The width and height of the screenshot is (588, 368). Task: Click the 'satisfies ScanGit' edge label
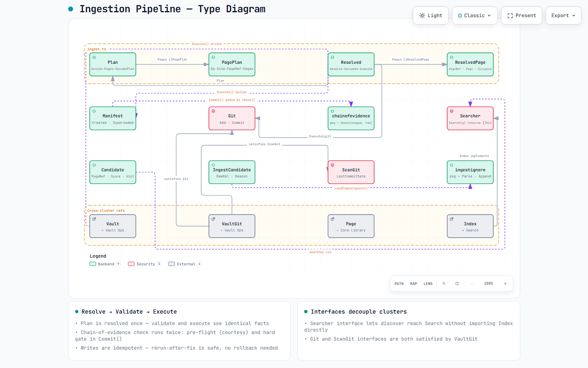tap(265, 144)
